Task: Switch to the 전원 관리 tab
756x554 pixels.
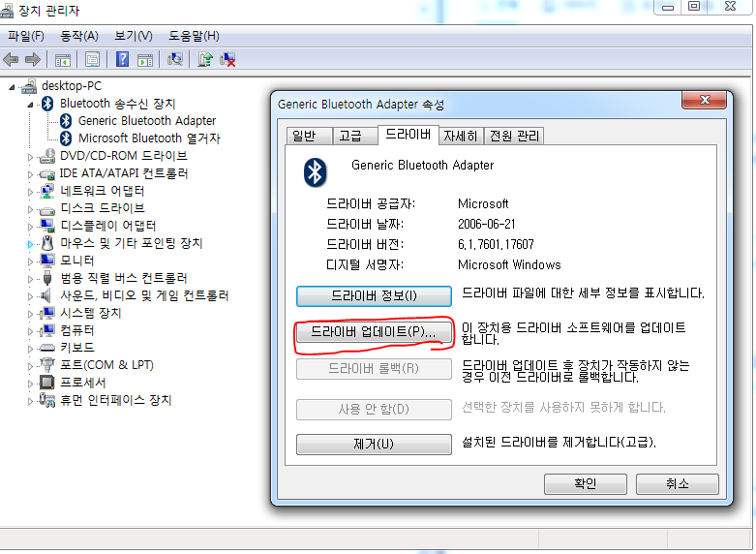Action: [x=514, y=137]
